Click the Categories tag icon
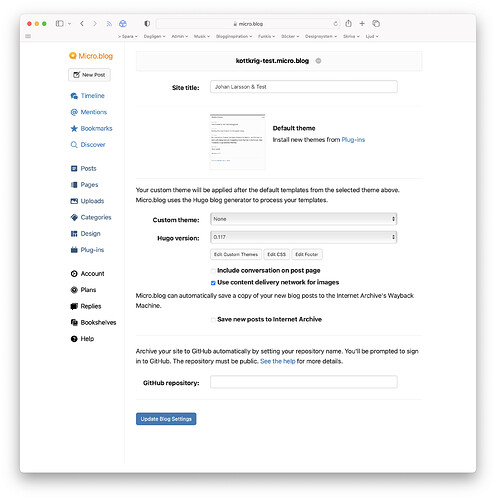This screenshot has height=500, width=497. 74,217
